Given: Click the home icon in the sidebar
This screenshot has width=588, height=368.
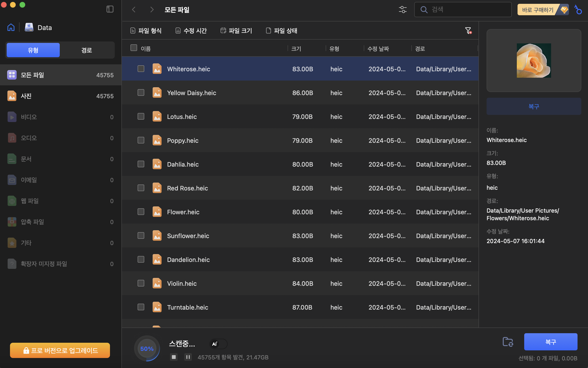Looking at the screenshot, I should click(11, 27).
